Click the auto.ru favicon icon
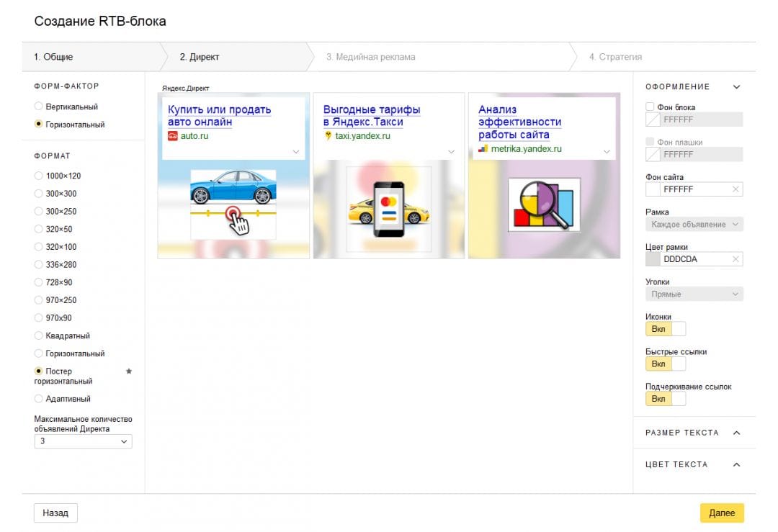The width and height of the screenshot is (778, 532). [x=173, y=136]
